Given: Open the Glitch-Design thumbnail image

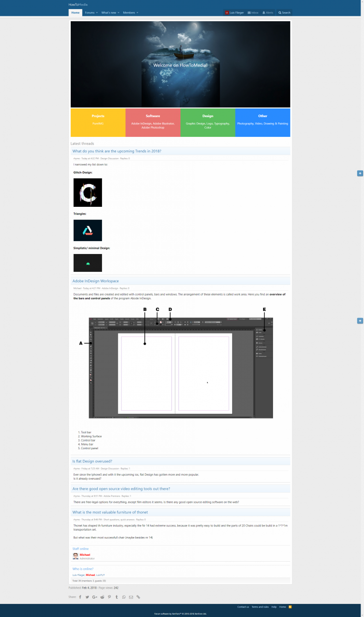Looking at the screenshot, I should 88,192.
